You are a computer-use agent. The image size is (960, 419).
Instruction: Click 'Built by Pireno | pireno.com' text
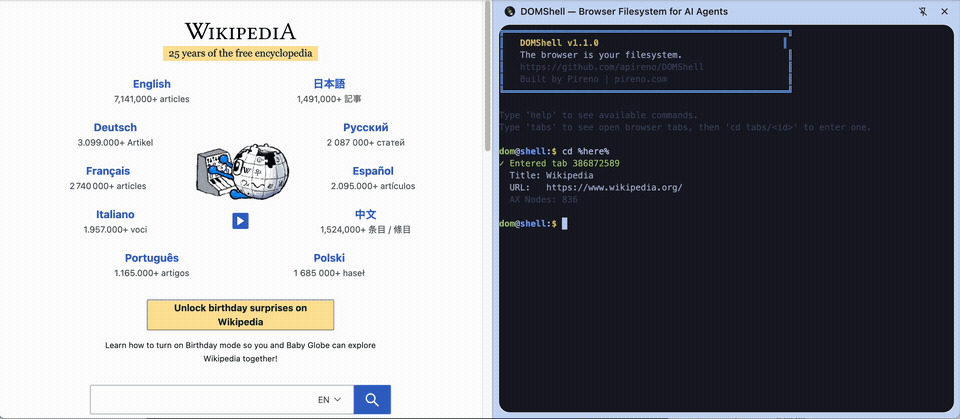[593, 79]
